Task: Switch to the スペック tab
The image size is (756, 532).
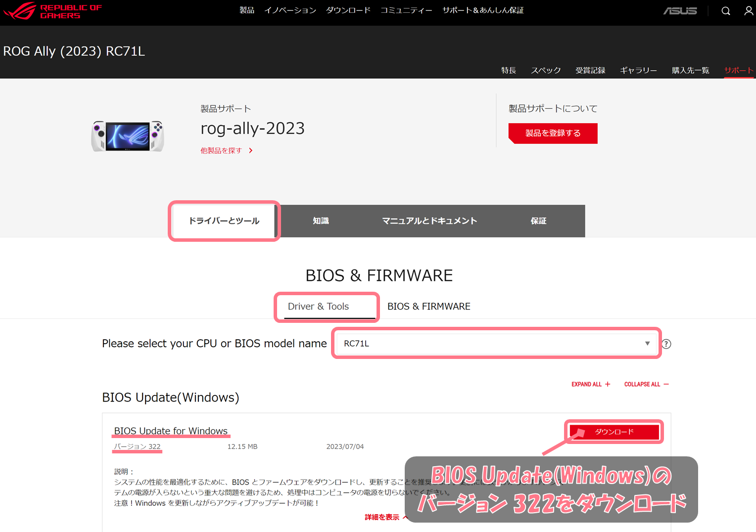Action: tap(546, 70)
